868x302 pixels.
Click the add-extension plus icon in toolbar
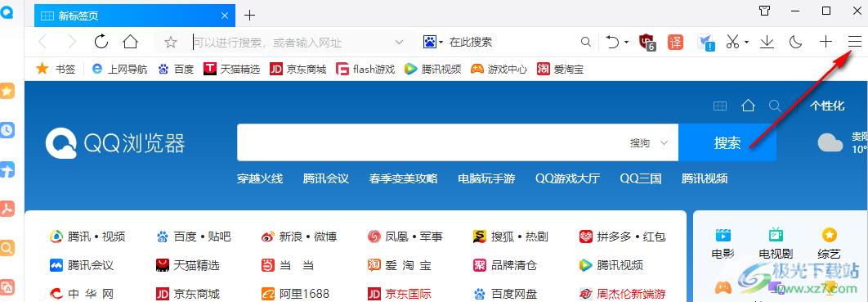click(x=825, y=42)
